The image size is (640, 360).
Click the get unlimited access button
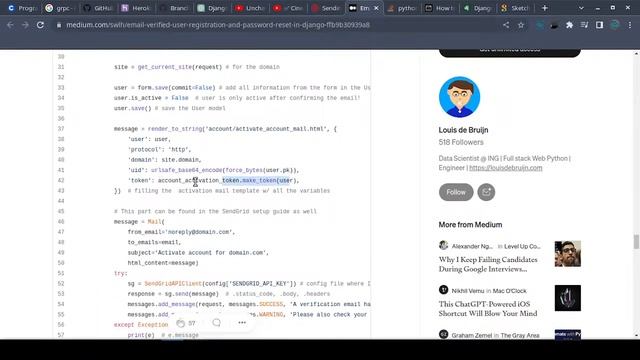point(509,52)
